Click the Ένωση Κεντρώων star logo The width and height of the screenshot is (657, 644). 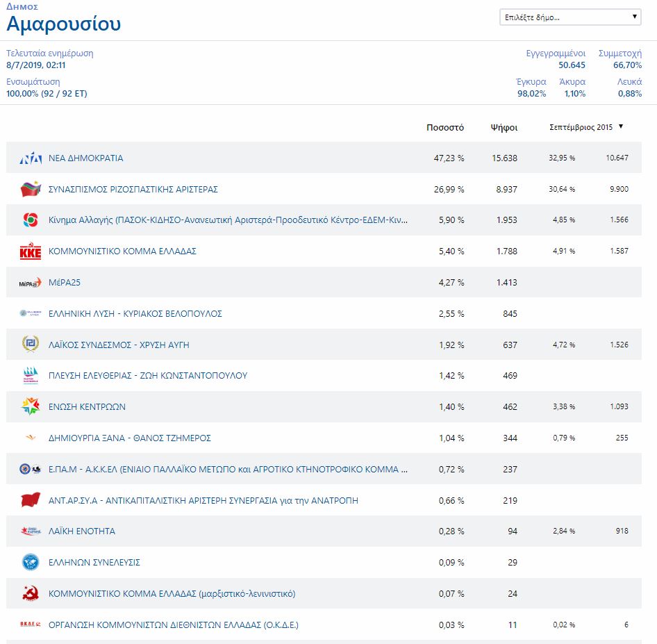(31, 406)
